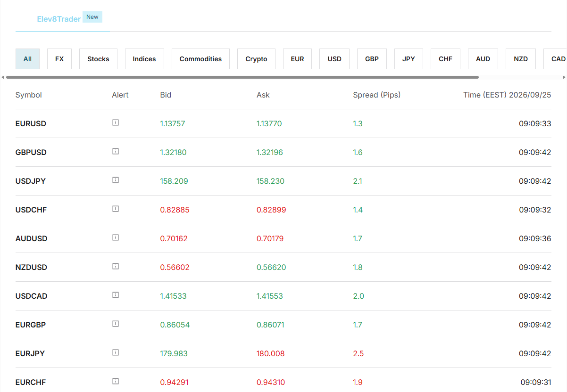The image size is (567, 392).
Task: Click the EURJPY ask 180.008
Action: pos(271,353)
